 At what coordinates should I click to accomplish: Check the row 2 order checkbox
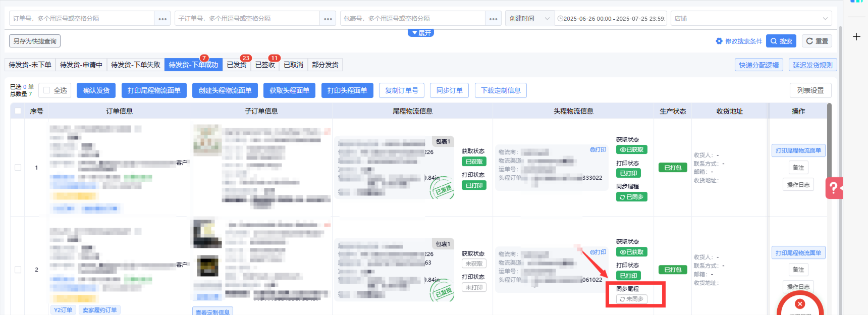pos(18,270)
